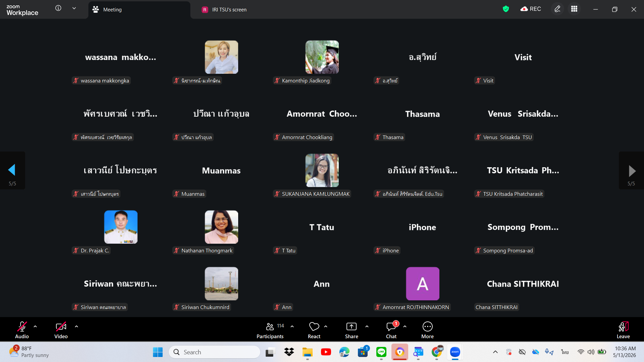Unmute microphone with Audio button

click(22, 330)
